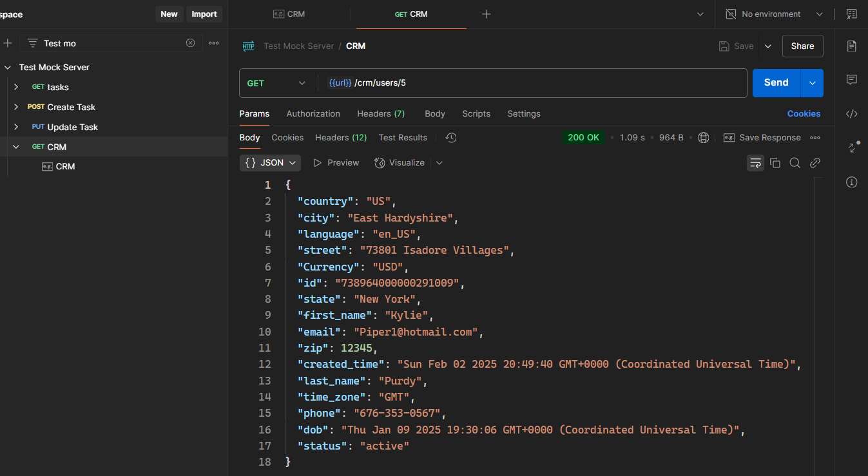
Task: Click the network globe icon near response size
Action: [x=704, y=138]
